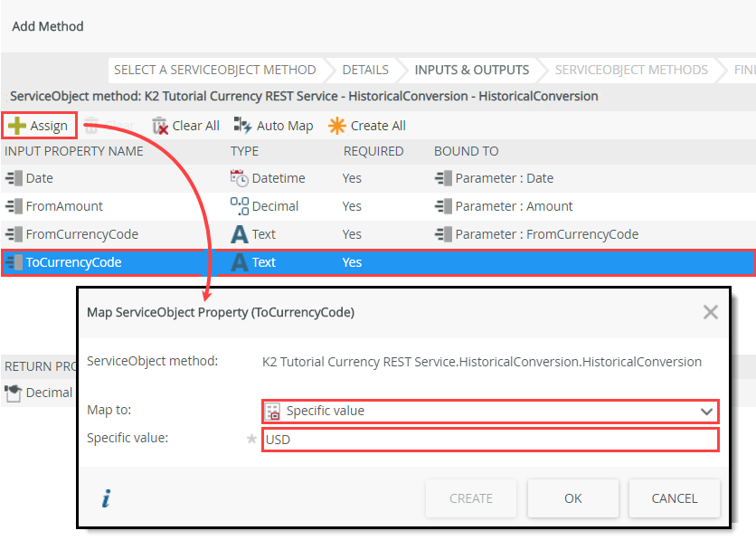The image size is (756, 540).
Task: Switch to Select a ServiceObject Method step
Action: 213,70
